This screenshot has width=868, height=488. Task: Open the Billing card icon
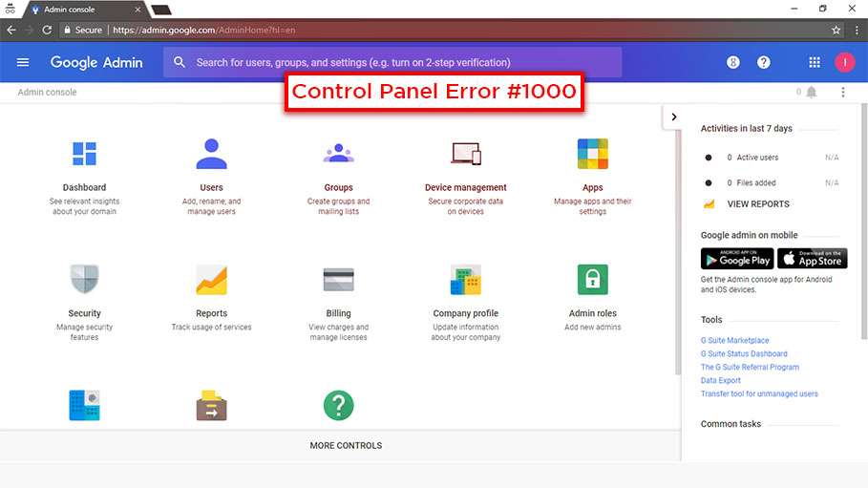pos(338,279)
